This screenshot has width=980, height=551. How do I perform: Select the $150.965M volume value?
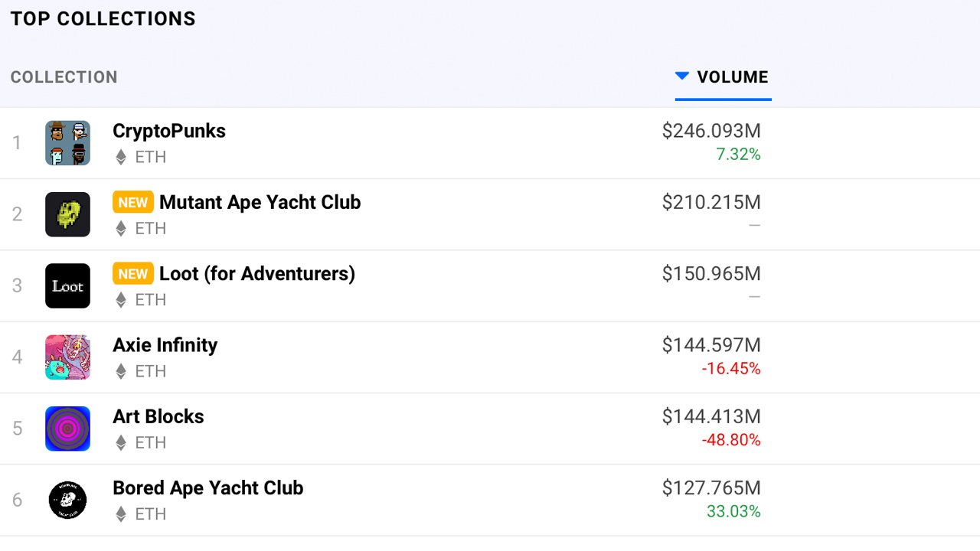click(x=711, y=274)
